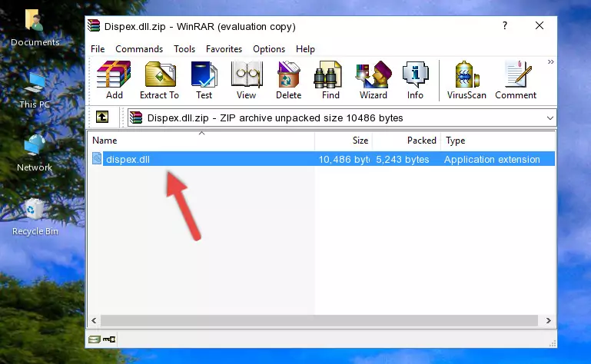Click the drive icon in status bar
591x364 pixels.
(x=95, y=339)
